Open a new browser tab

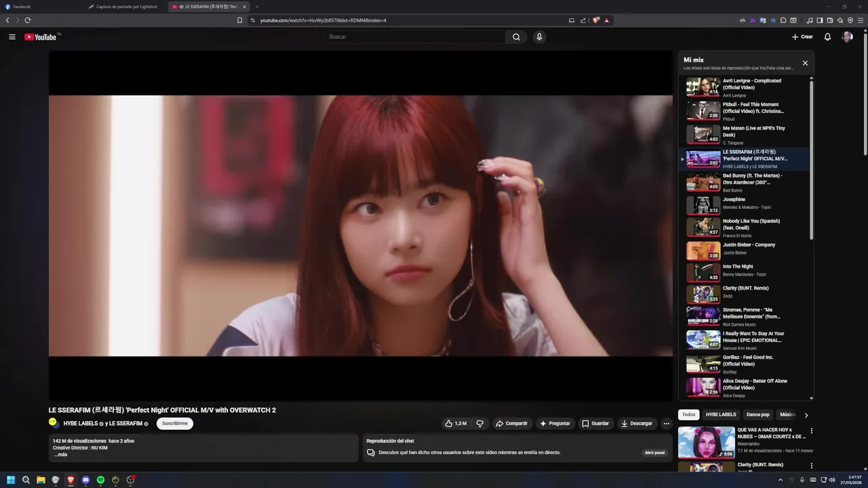tap(257, 7)
